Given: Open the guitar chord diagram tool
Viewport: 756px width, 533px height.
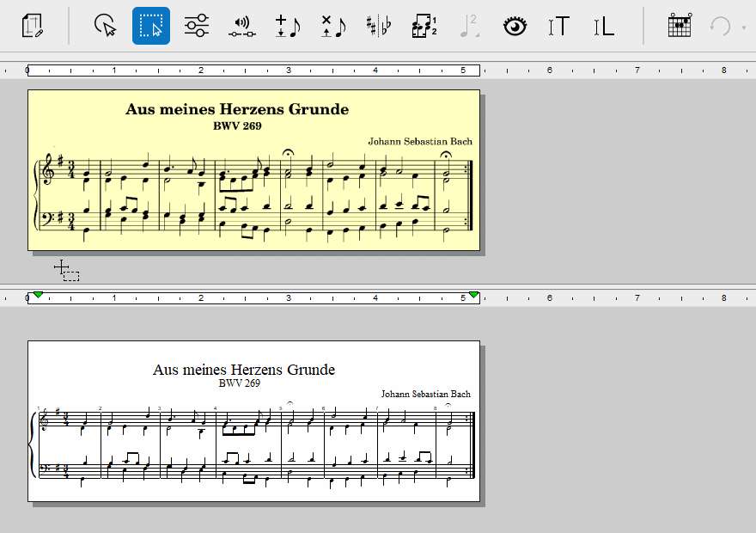Looking at the screenshot, I should pos(680,26).
